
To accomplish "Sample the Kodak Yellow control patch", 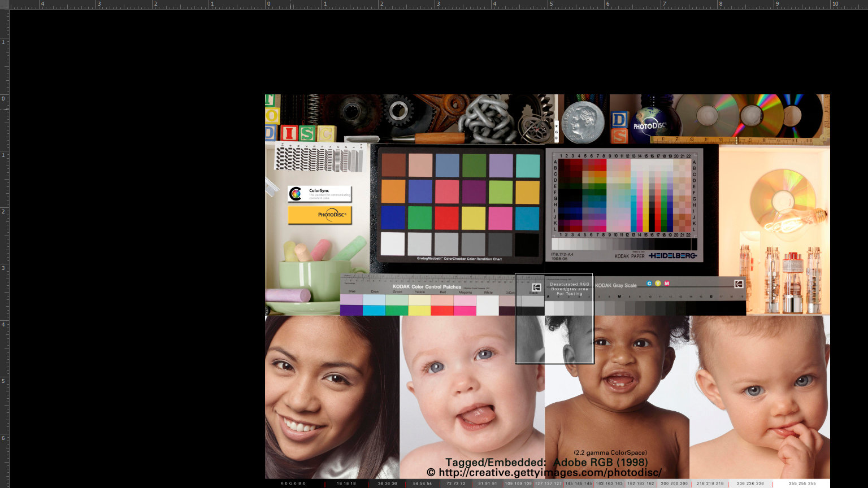I will (x=419, y=310).
